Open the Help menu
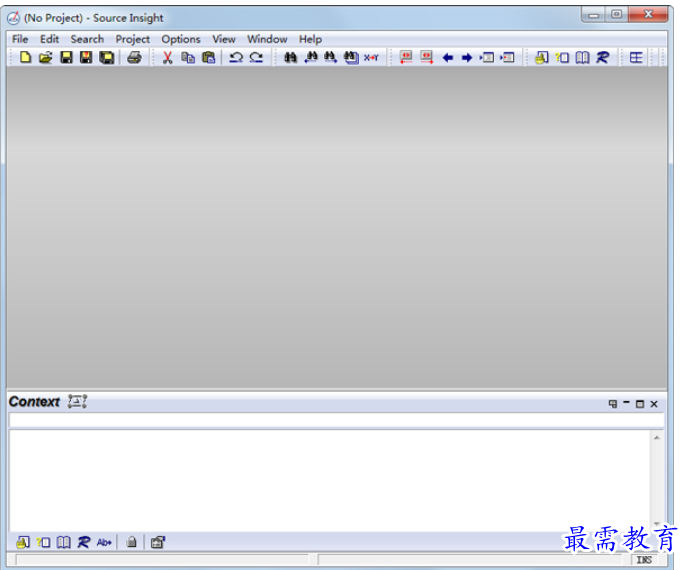 (x=310, y=39)
